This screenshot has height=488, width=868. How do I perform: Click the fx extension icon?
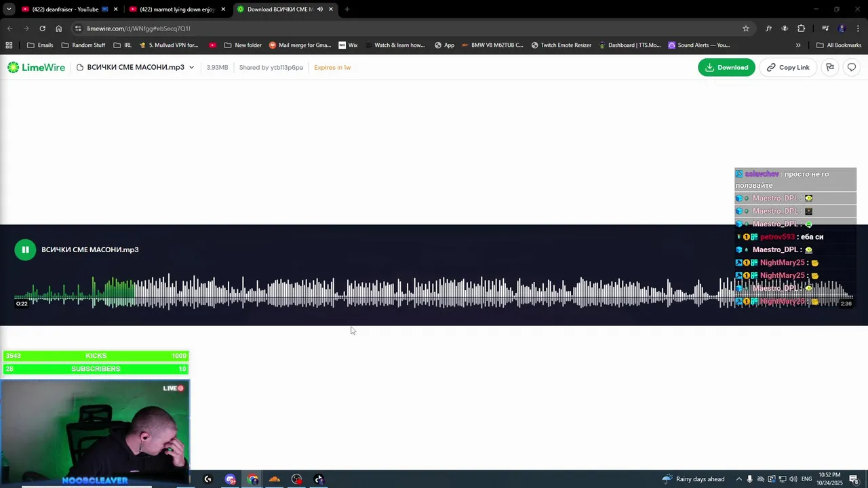click(768, 28)
